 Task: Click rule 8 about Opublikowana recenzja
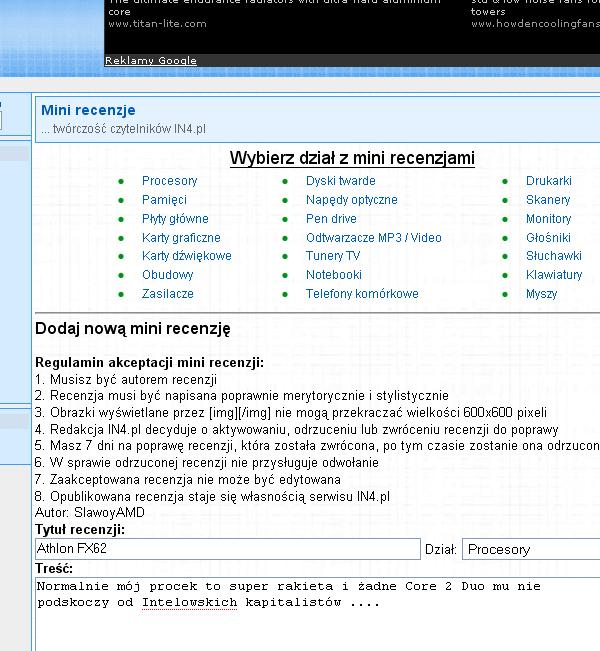click(x=213, y=497)
